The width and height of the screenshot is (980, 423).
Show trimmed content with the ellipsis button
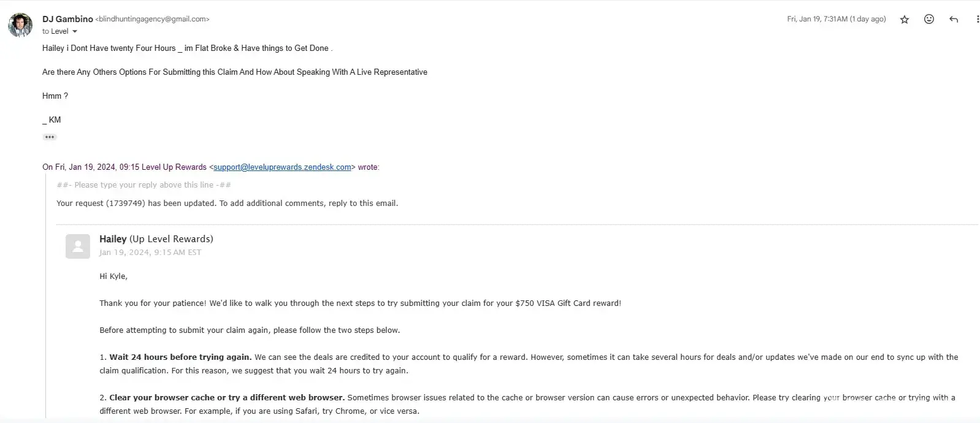[x=50, y=137]
